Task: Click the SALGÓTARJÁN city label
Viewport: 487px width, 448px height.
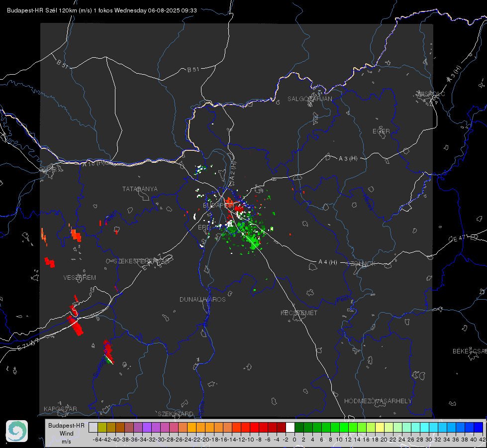Action: tap(309, 99)
